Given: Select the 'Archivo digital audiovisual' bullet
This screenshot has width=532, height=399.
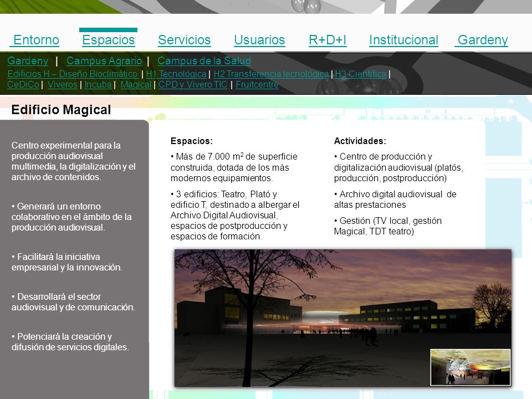Looking at the screenshot, I should pos(395,199).
